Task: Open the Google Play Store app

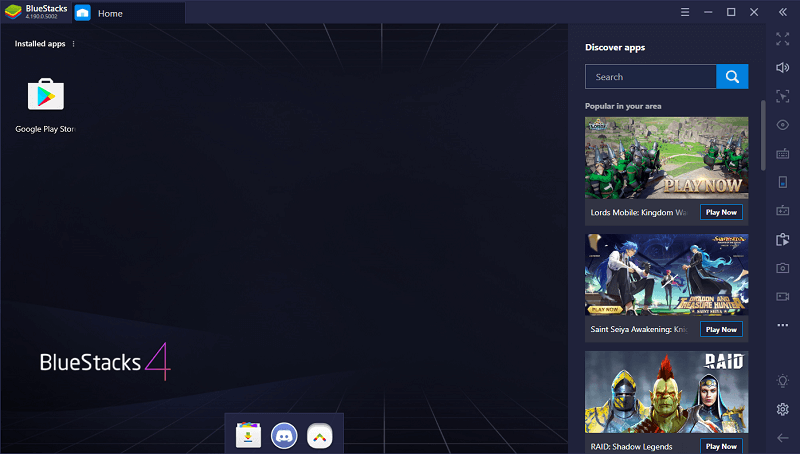Action: click(46, 94)
